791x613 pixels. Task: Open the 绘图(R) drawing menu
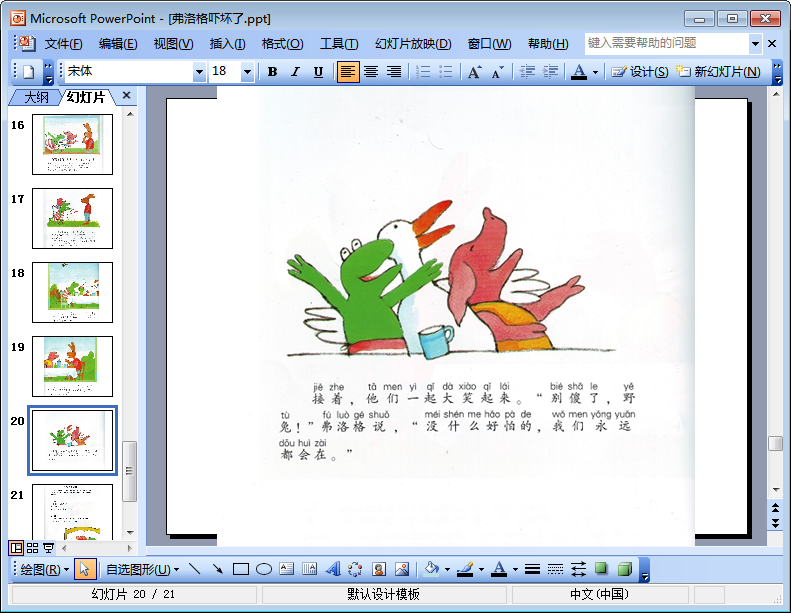[44, 570]
